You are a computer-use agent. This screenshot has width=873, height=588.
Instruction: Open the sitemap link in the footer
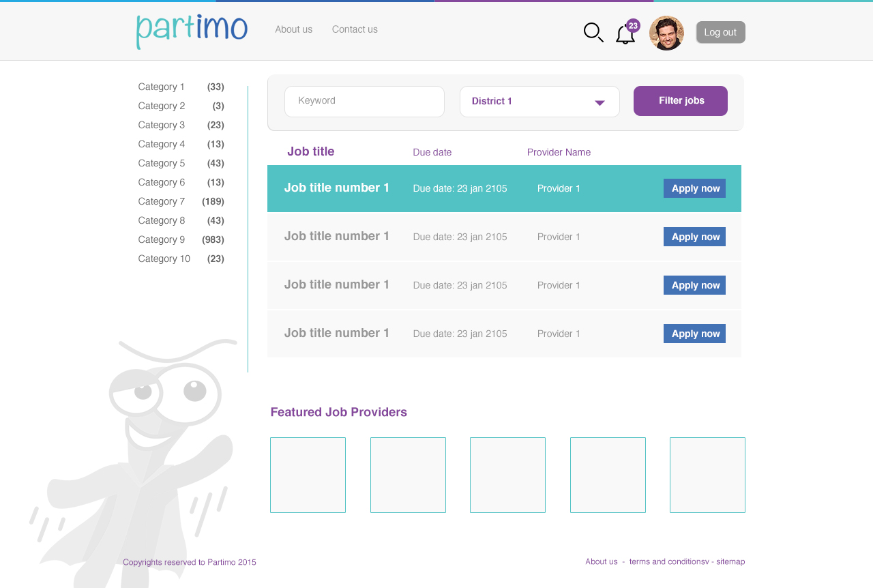click(730, 561)
